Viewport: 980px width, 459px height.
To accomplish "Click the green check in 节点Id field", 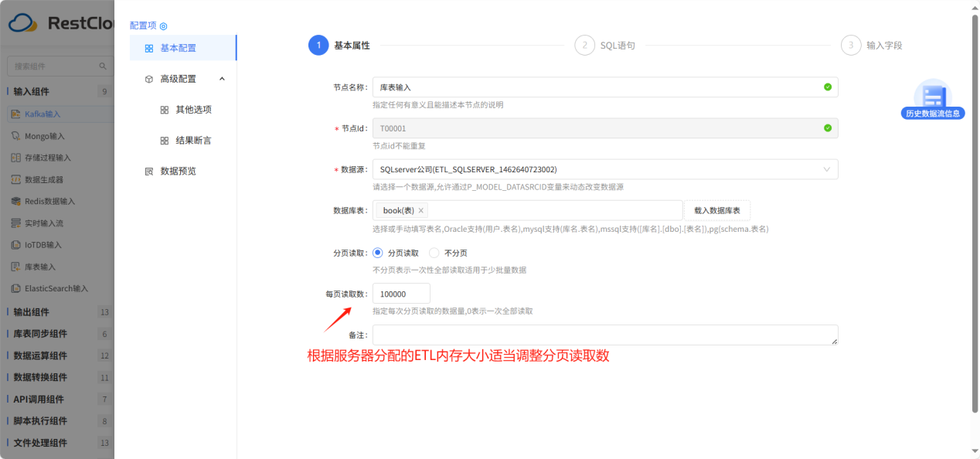I will pos(828,128).
